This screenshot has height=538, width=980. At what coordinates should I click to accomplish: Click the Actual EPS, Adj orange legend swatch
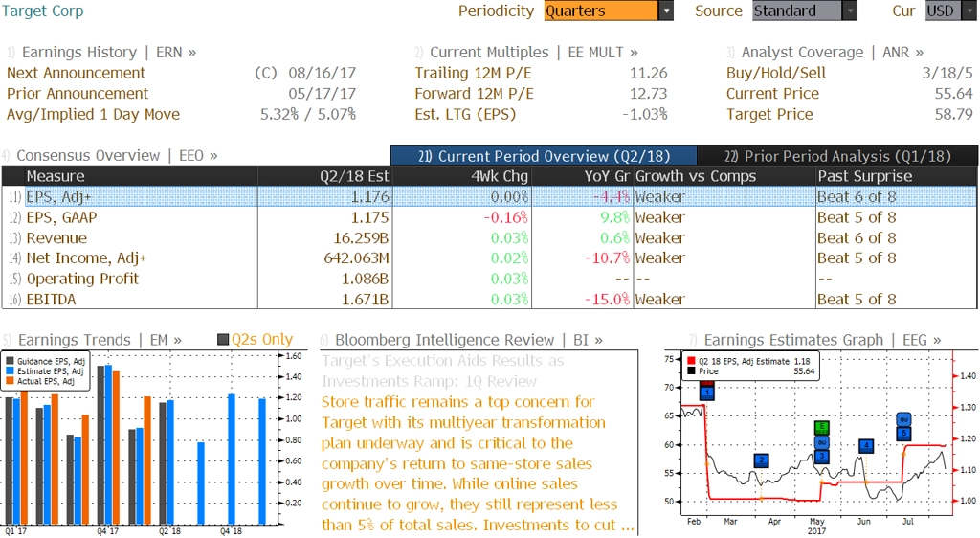click(10, 381)
